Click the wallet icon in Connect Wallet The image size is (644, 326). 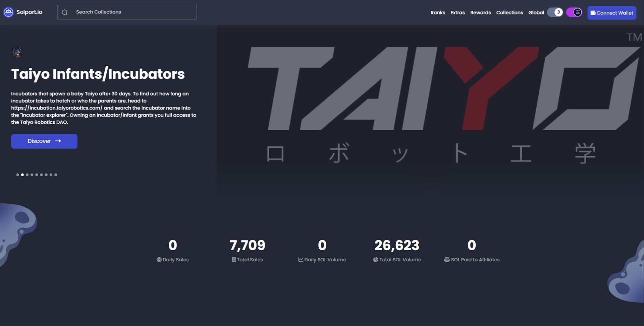click(593, 13)
